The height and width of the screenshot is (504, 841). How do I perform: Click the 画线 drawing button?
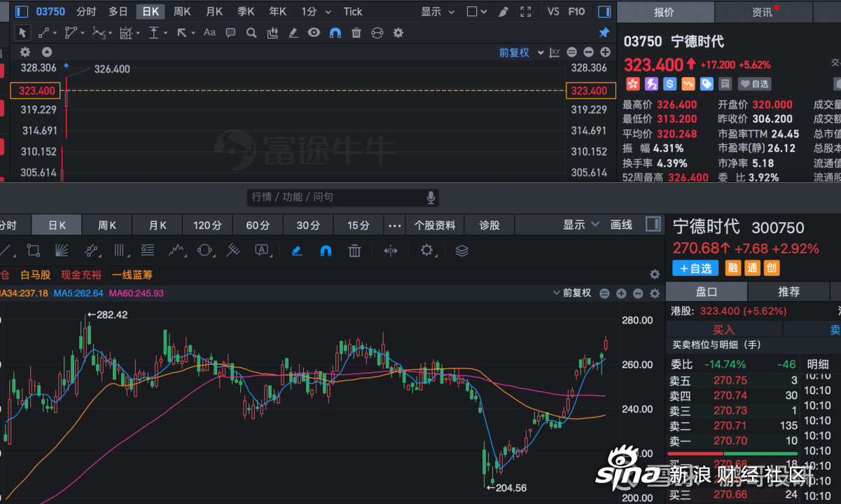[x=621, y=225]
